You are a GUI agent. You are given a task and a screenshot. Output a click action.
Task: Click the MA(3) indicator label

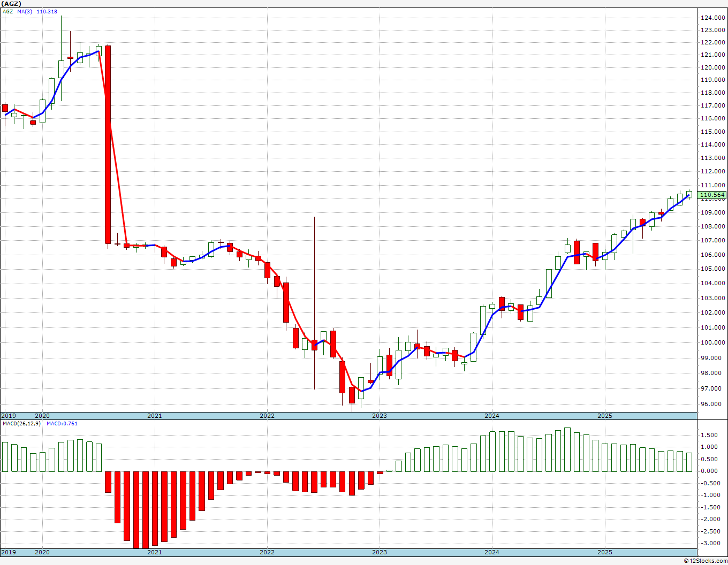(x=25, y=12)
